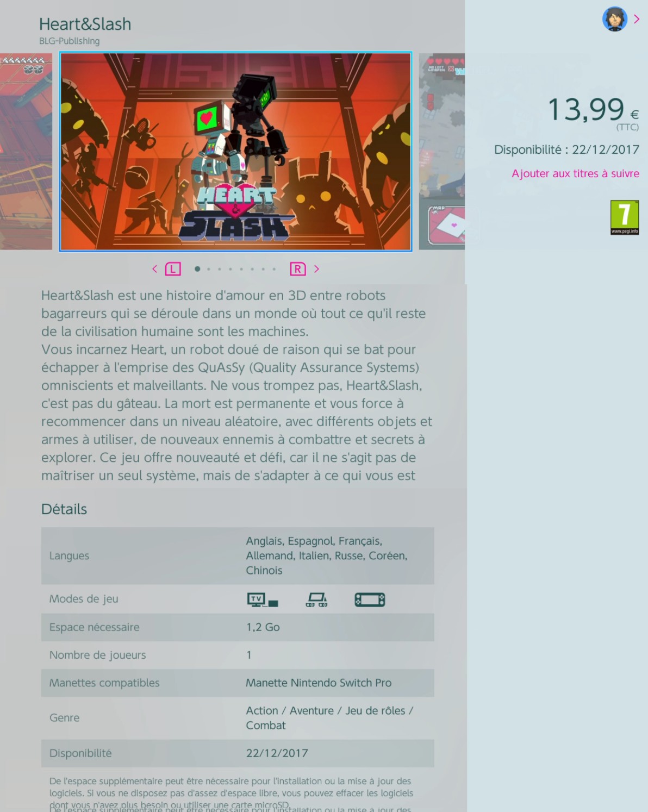Jump to last carousel page dot
This screenshot has width=648, height=812.
(x=274, y=269)
